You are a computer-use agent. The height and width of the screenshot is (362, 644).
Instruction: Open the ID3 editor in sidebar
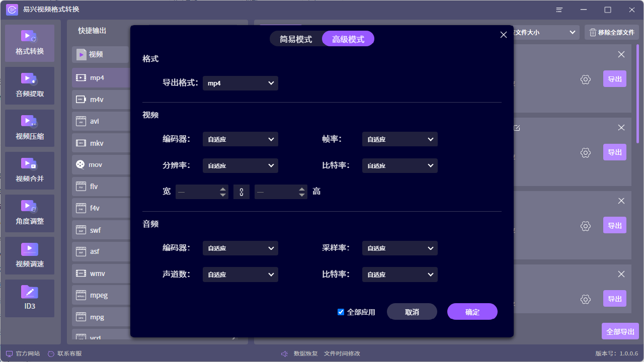coord(29,298)
